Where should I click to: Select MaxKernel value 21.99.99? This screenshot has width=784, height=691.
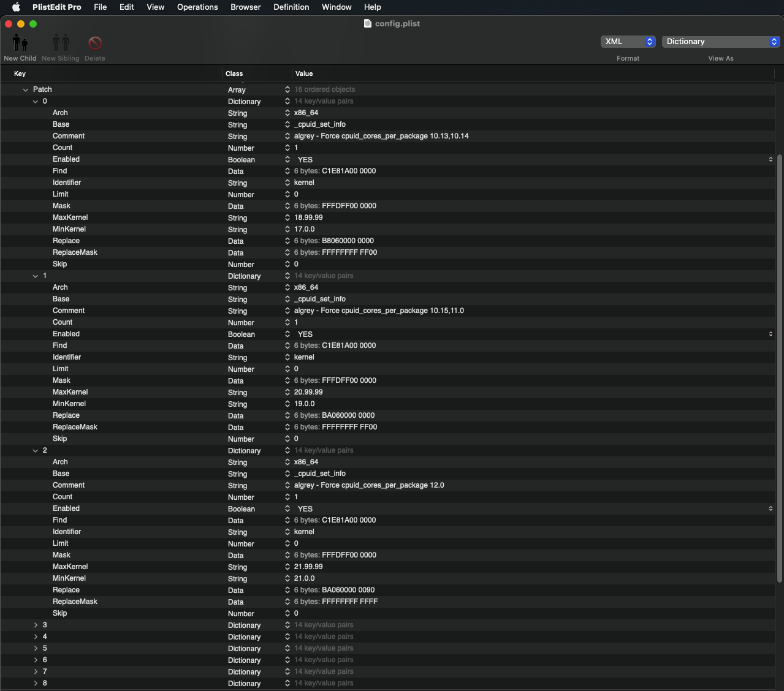(x=308, y=567)
